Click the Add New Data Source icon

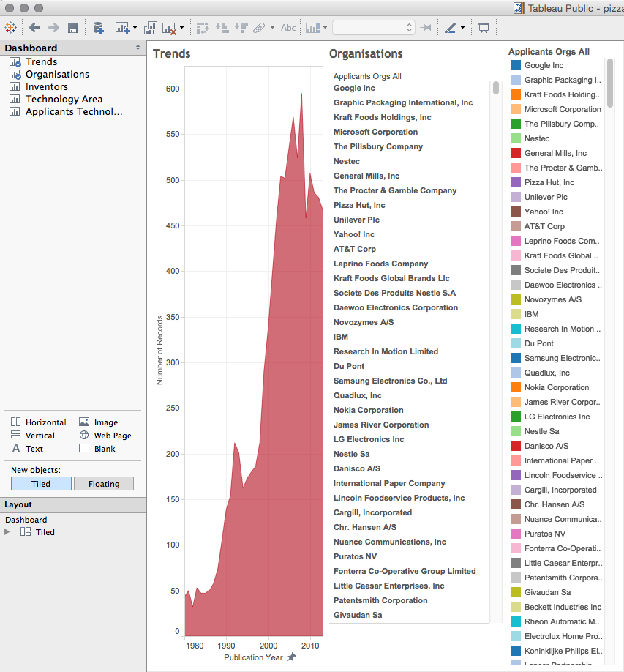pos(99,28)
